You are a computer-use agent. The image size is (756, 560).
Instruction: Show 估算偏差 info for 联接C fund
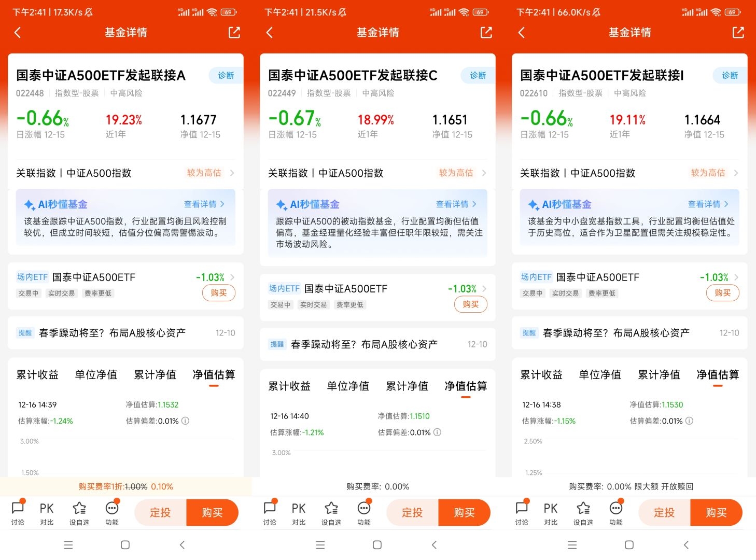(x=437, y=432)
